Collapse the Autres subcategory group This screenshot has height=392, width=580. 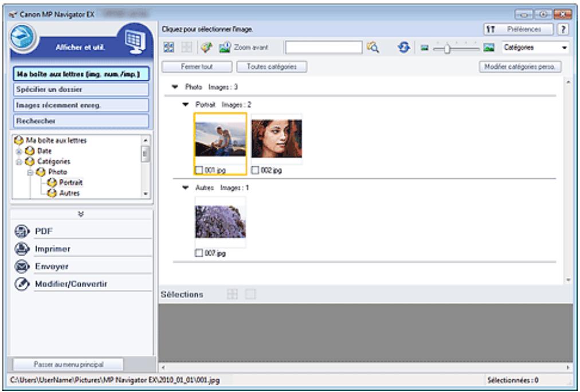click(185, 187)
